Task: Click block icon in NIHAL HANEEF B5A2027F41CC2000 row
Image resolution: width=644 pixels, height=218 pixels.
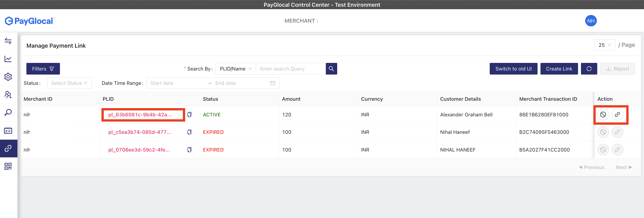Action: (603, 150)
